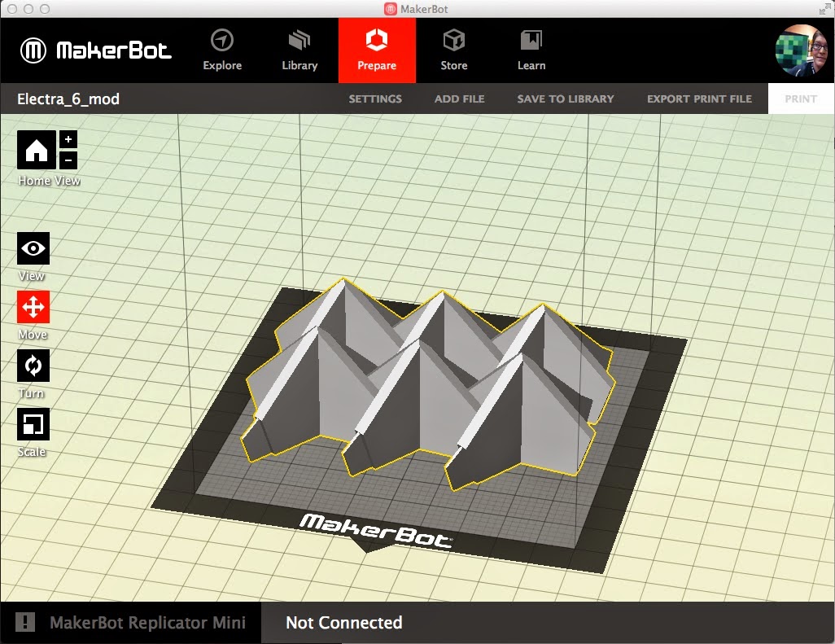This screenshot has height=644, width=835.
Task: Select the View eye tool
Action: [33, 248]
